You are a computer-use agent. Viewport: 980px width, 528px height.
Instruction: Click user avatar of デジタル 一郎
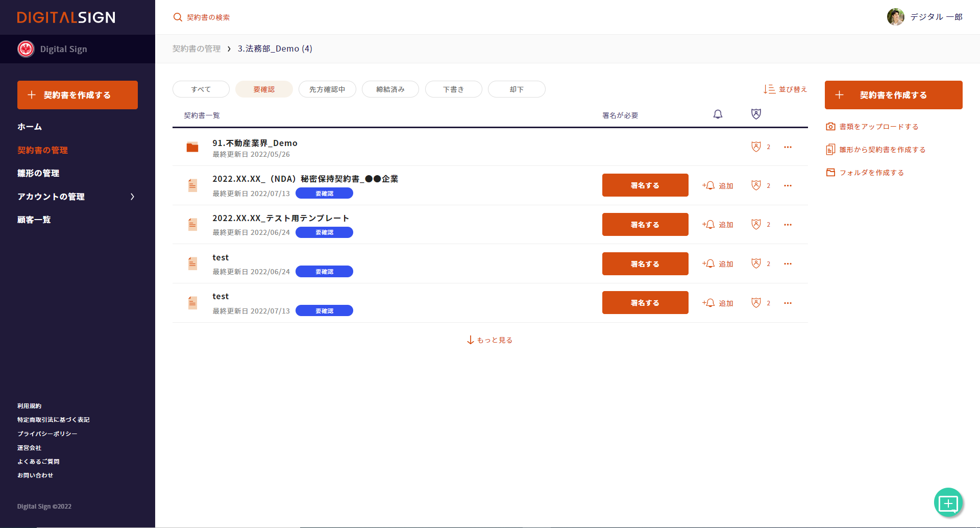(895, 17)
